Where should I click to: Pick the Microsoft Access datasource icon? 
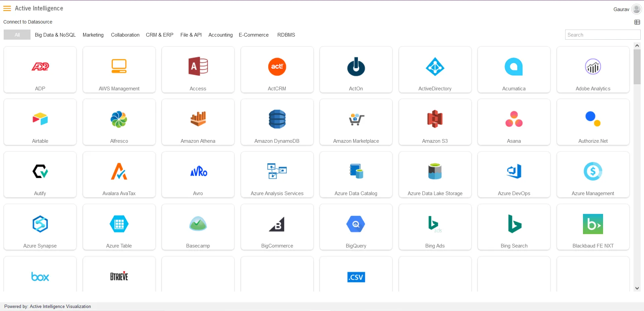click(x=198, y=66)
